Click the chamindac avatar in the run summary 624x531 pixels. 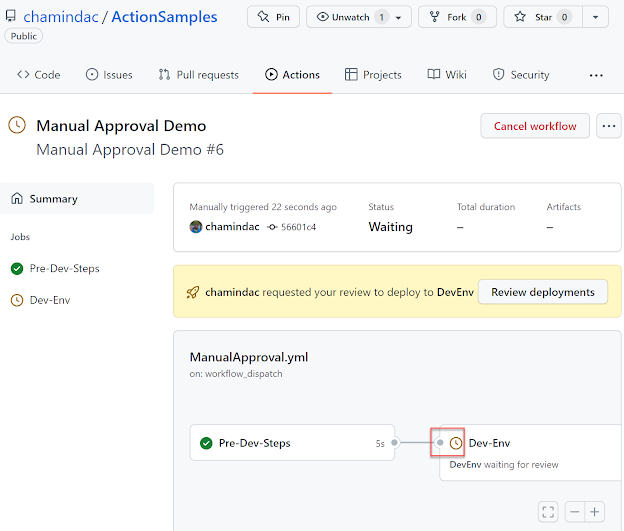196,227
